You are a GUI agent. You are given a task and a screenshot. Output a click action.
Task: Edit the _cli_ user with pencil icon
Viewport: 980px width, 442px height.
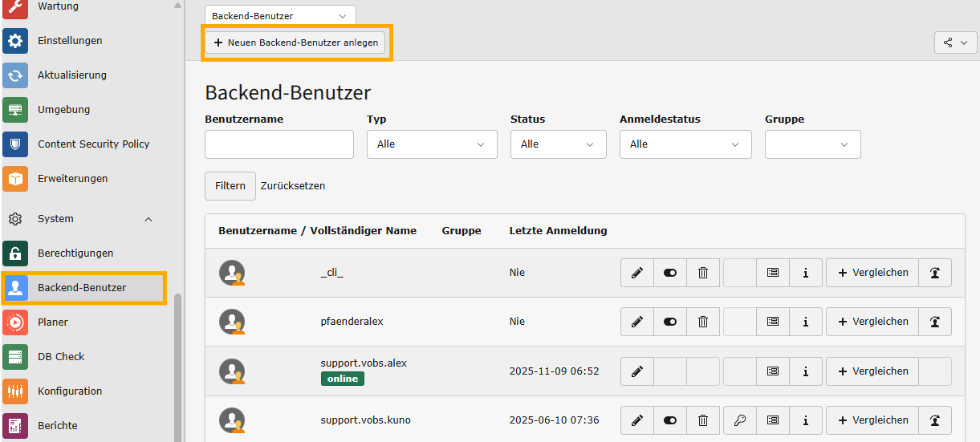coord(637,273)
